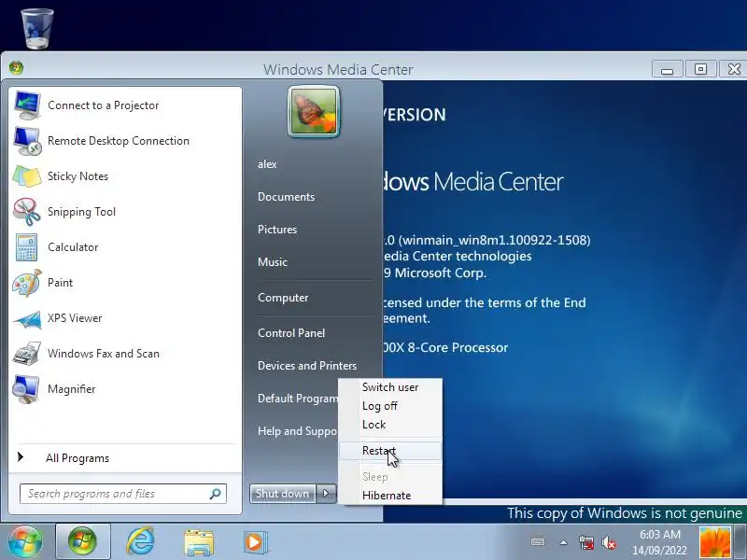Select Log off in power menu

pos(380,406)
